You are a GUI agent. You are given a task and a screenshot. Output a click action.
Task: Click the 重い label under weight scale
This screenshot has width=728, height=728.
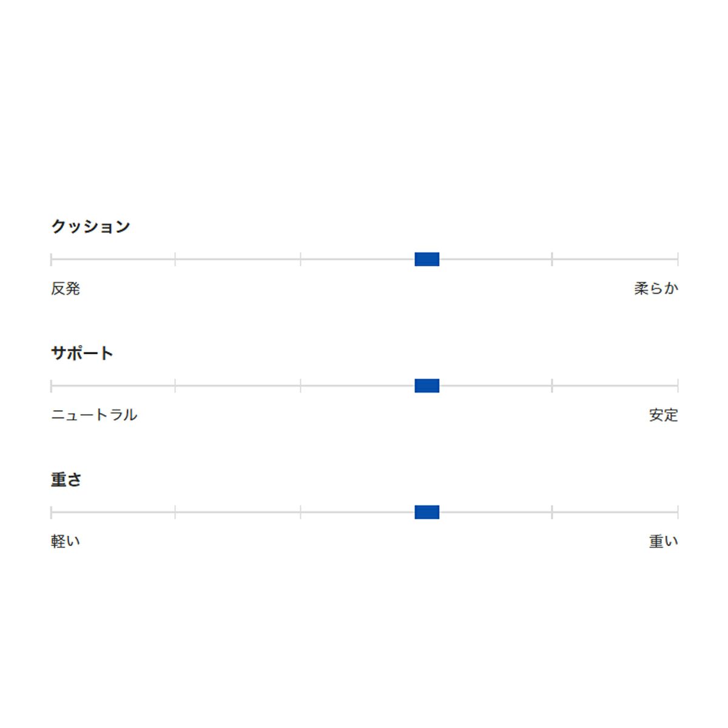(663, 541)
